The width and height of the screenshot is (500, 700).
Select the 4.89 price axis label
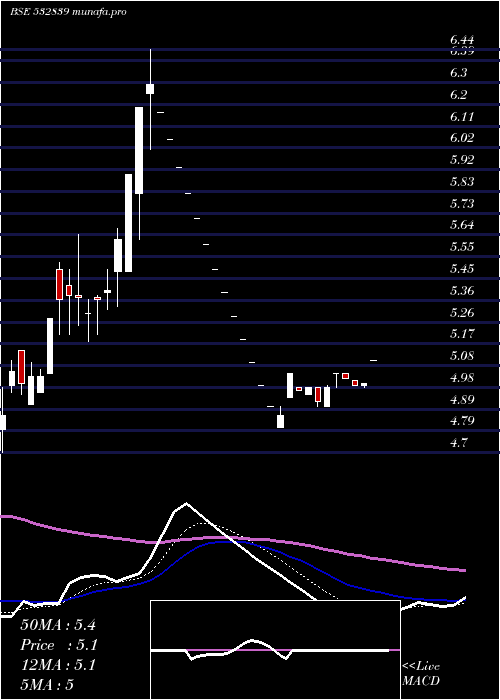pyautogui.click(x=461, y=399)
